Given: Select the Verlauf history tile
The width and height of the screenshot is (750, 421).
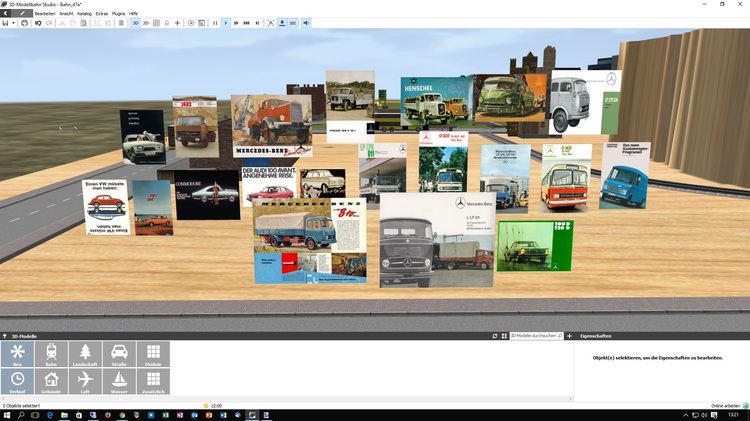Looking at the screenshot, I should pyautogui.click(x=17, y=381).
